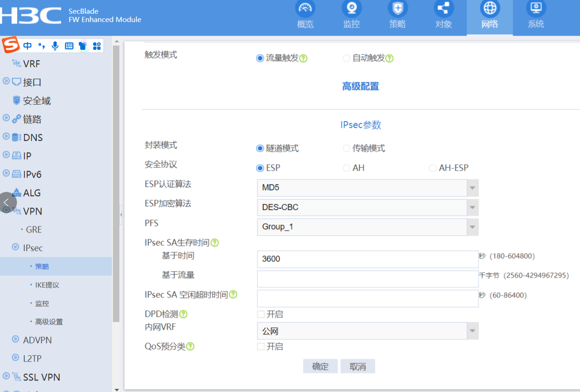The height and width of the screenshot is (392, 580).
Task: Open the 策略 item under IPsec
Action: point(42,267)
